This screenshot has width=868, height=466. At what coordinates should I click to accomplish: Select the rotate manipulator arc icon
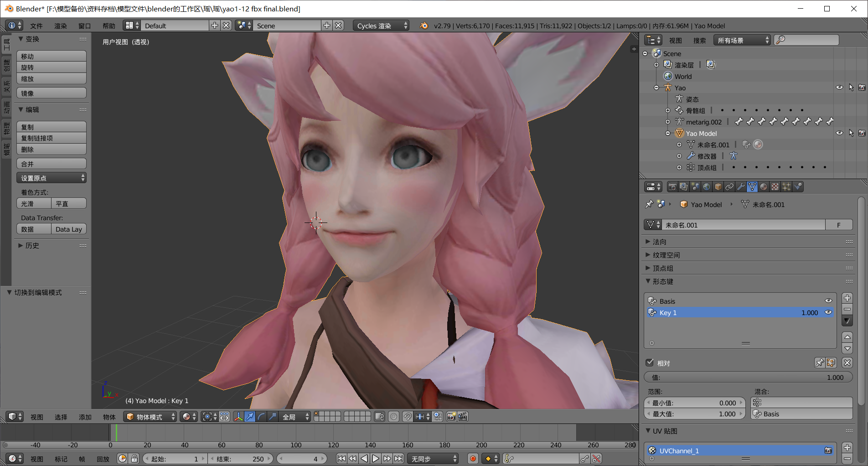(261, 416)
